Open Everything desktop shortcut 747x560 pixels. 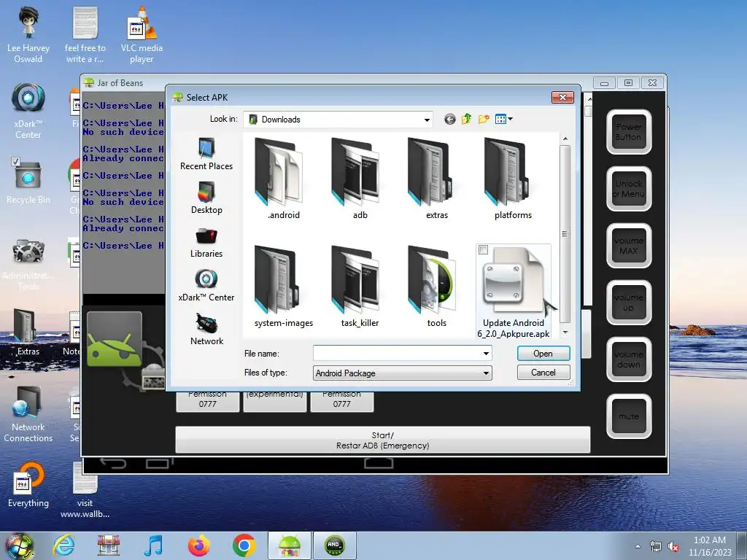[x=28, y=485]
